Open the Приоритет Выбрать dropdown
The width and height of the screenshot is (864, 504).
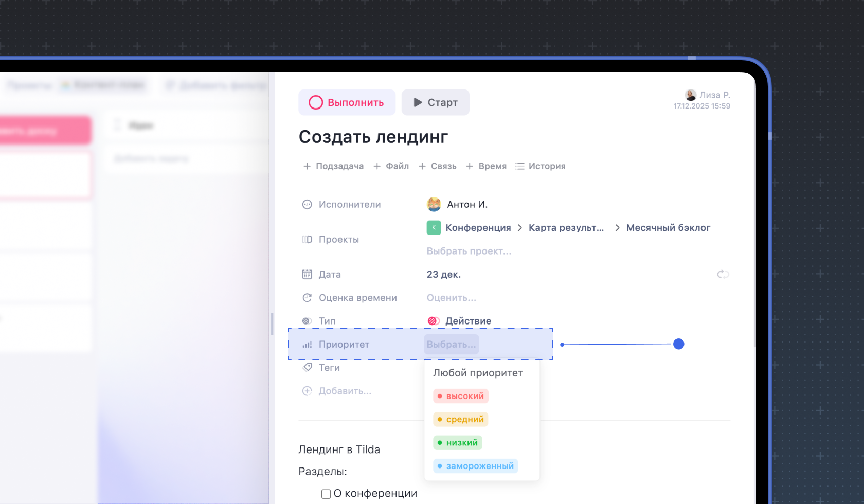coord(451,345)
